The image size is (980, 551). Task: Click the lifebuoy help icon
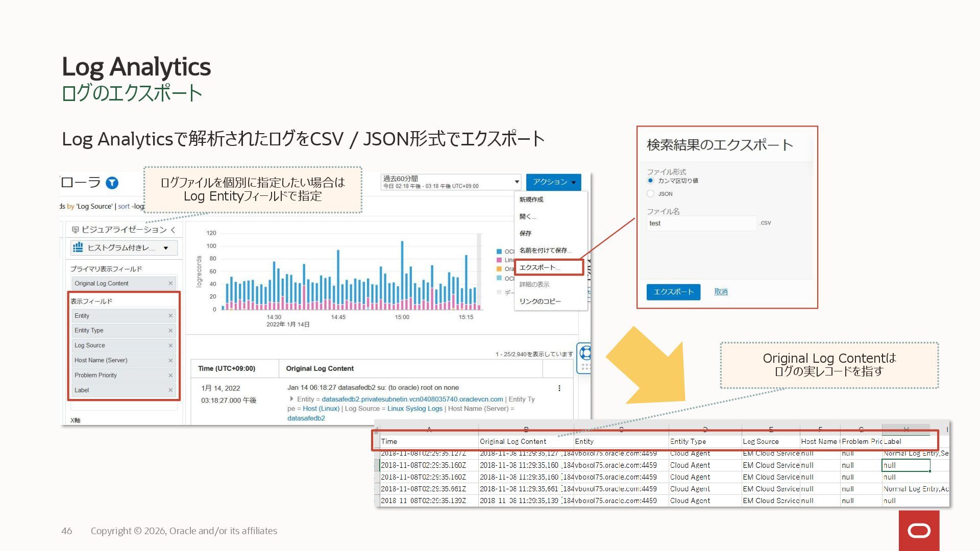coord(585,352)
